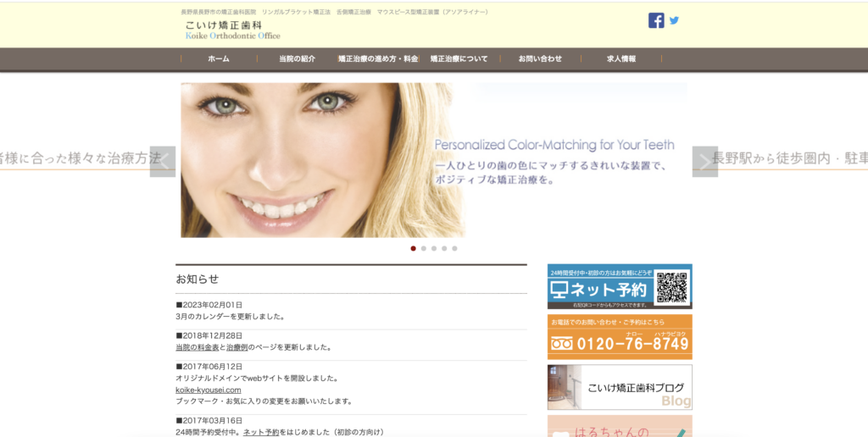The image size is (868, 437).
Task: Select the first carousel dot indicator
Action: pyautogui.click(x=414, y=248)
